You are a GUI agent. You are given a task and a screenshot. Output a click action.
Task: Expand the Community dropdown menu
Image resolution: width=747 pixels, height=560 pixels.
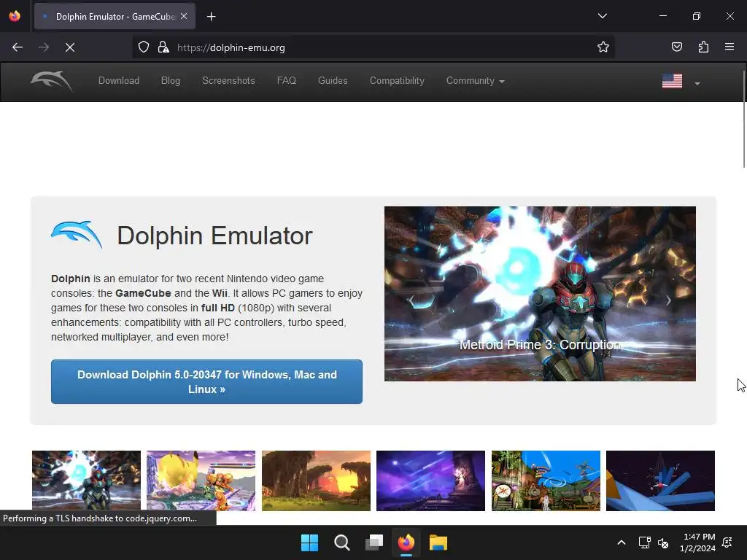(x=475, y=80)
